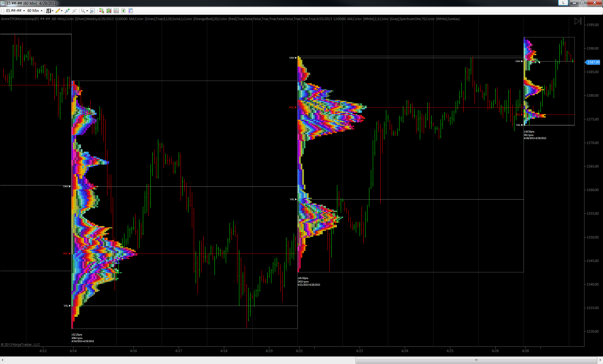Click the zoom in magnifier icon
603x364 pixels.
67,11
